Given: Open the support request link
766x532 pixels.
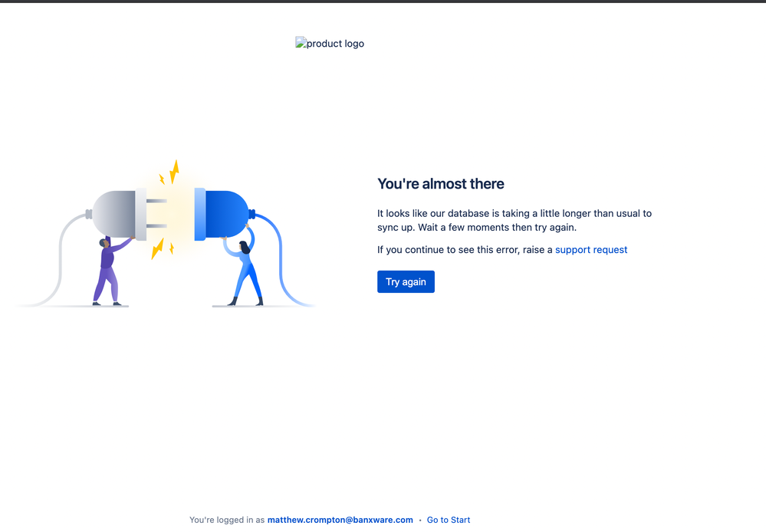Looking at the screenshot, I should click(x=591, y=249).
